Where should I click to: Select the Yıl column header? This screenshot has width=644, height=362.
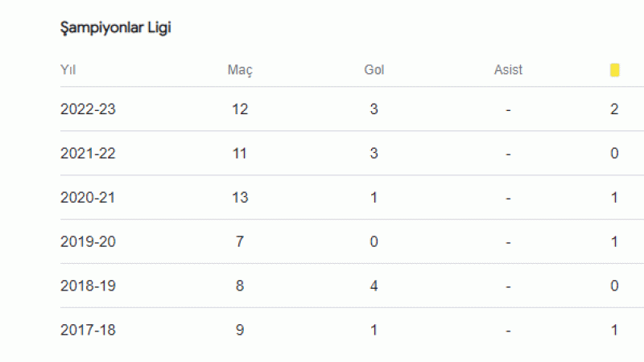pos(68,70)
